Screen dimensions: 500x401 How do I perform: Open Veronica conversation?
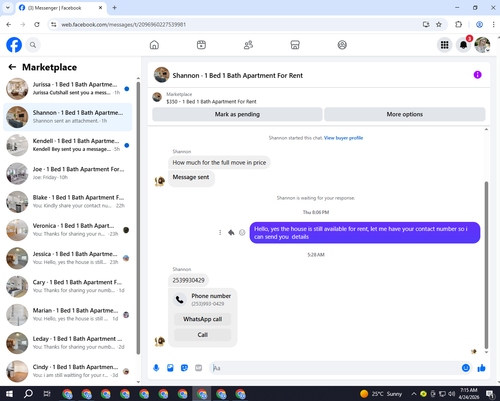point(68,230)
